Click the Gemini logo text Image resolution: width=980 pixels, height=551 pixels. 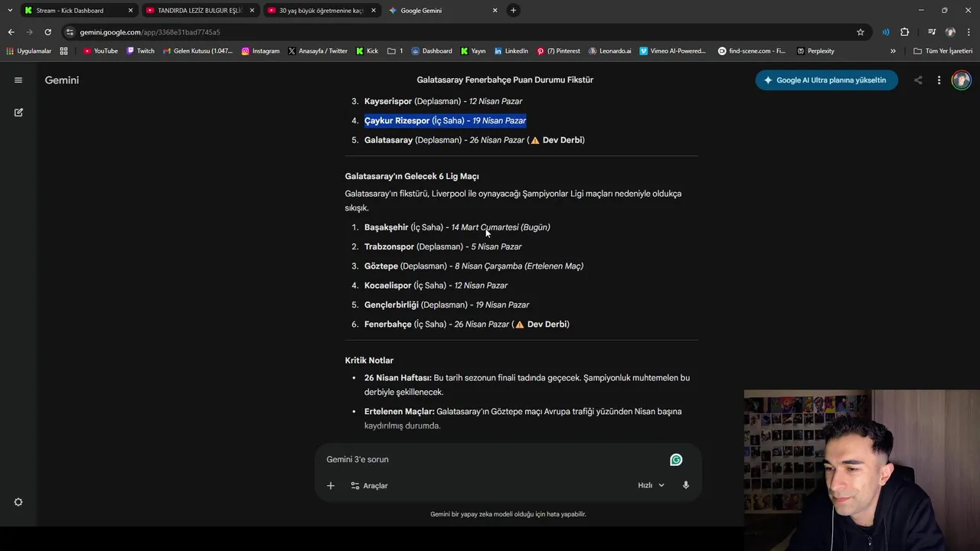point(62,80)
